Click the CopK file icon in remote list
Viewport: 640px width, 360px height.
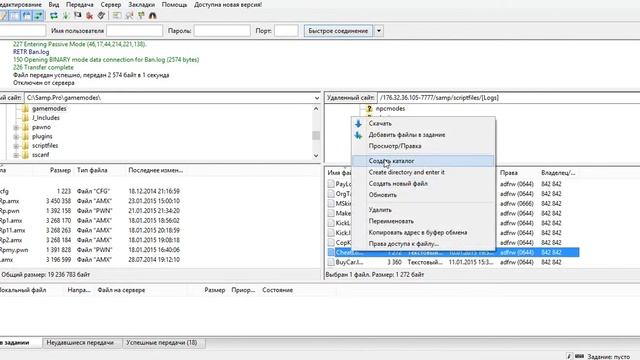click(x=331, y=243)
